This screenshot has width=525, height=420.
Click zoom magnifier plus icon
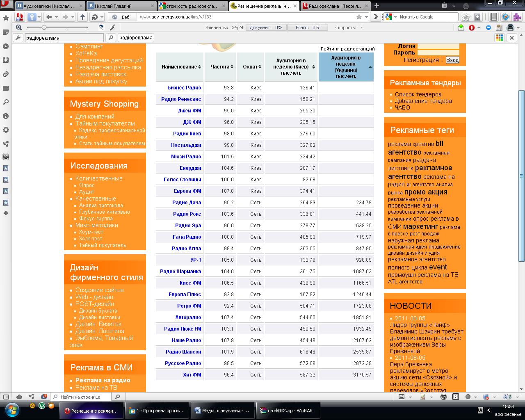(19, 27)
